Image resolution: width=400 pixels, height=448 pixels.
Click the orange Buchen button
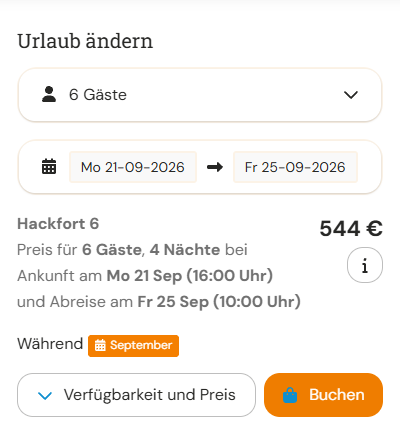click(x=323, y=395)
